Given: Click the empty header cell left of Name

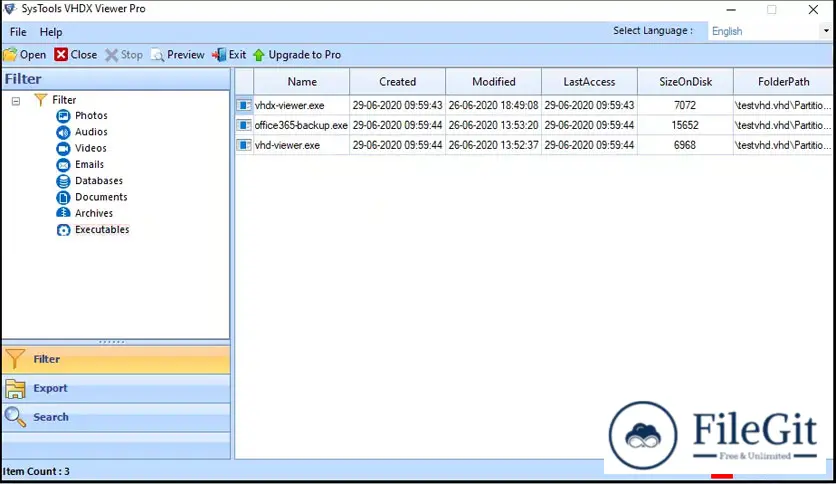Looking at the screenshot, I should [244, 82].
